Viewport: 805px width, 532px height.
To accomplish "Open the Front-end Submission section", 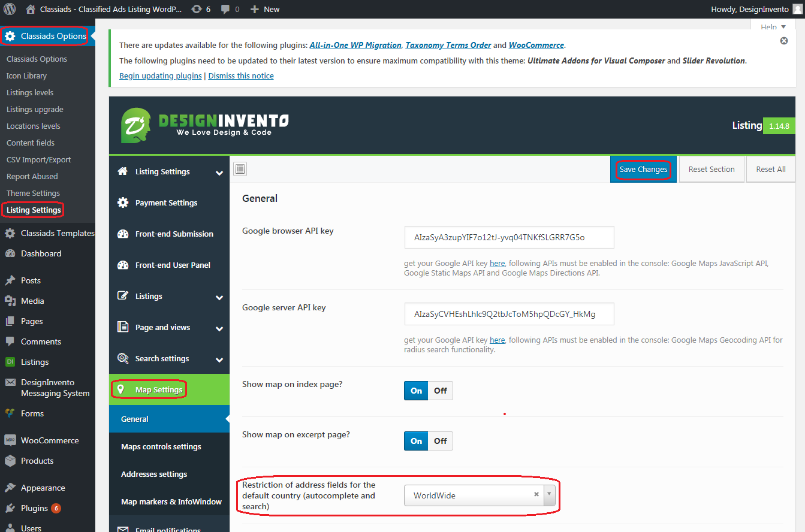I will (x=169, y=234).
